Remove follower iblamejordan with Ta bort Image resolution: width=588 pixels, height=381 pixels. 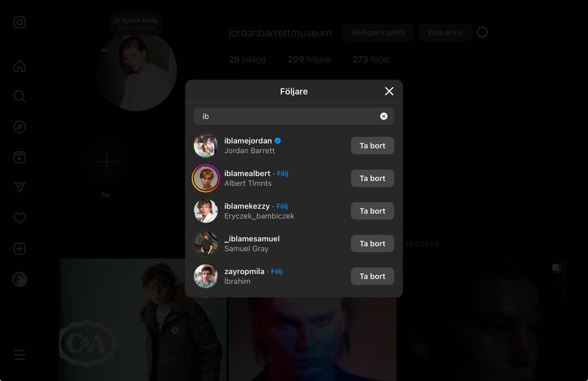point(372,146)
